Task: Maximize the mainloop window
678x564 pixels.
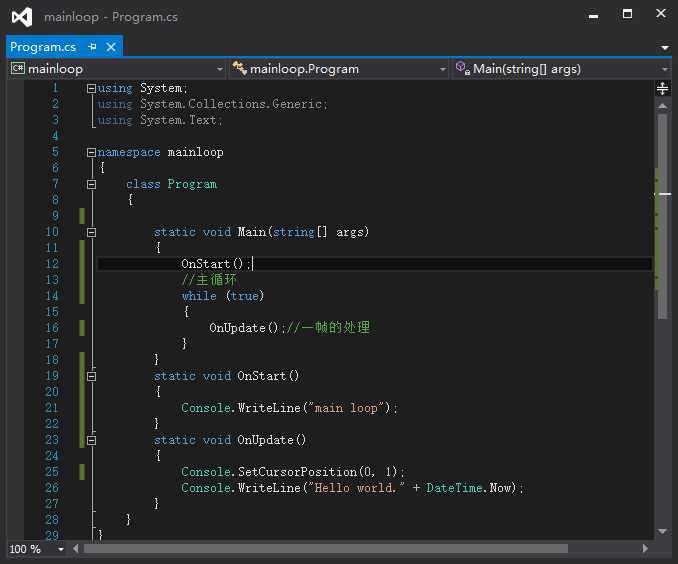Action: click(x=627, y=14)
